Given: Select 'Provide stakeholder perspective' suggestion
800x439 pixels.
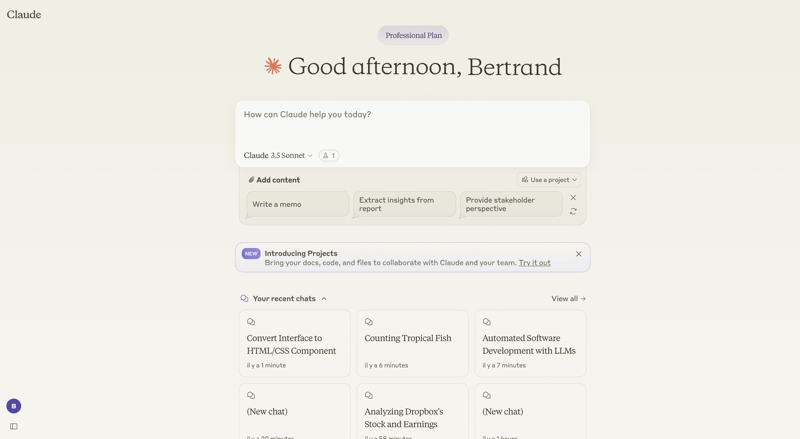Looking at the screenshot, I should point(511,204).
